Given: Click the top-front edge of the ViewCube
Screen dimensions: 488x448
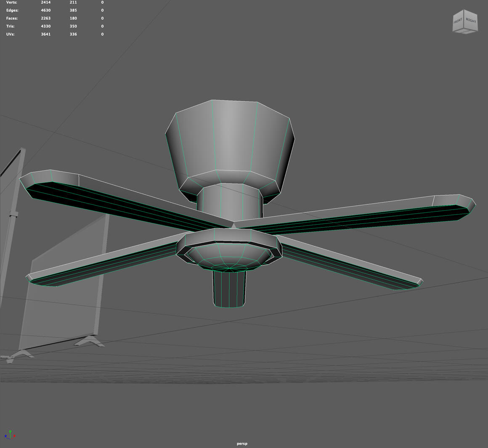Looking at the screenshot, I should click(x=459, y=13).
